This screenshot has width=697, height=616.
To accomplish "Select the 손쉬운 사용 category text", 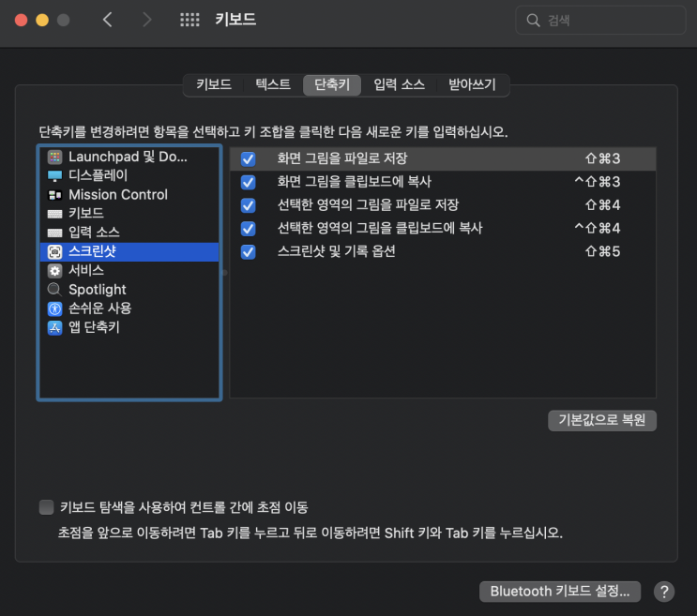I will pyautogui.click(x=100, y=308).
